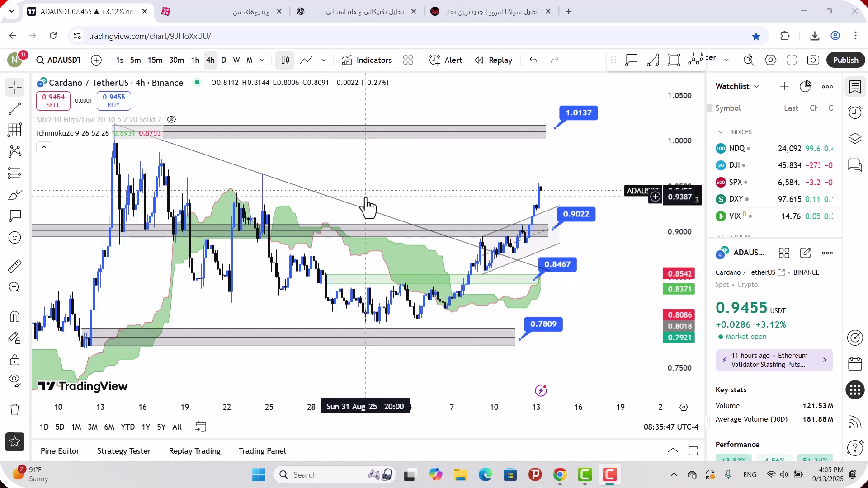Click the 0.9455 BUY button

point(114,101)
